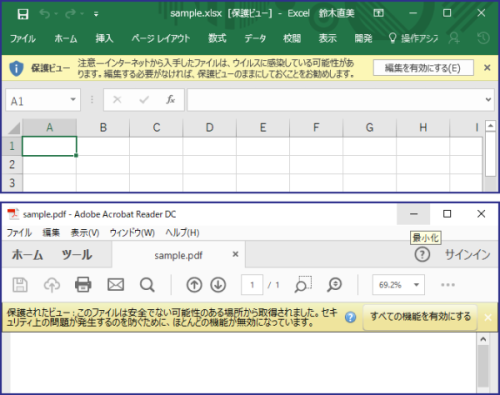The width and height of the screenshot is (500, 395).
Task: Click the Excel formula bar input
Action: (335, 100)
